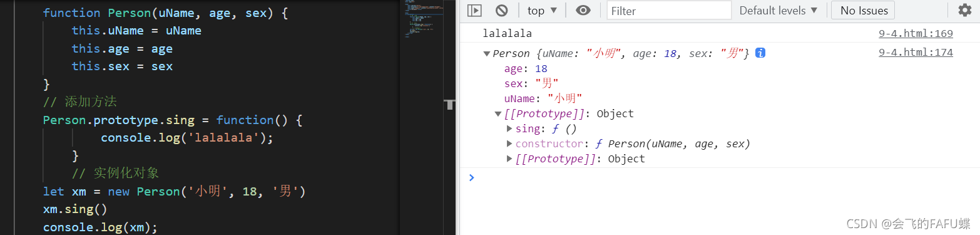Toggle the console sidebar panel icon
This screenshot has width=980, height=235.
(475, 11)
